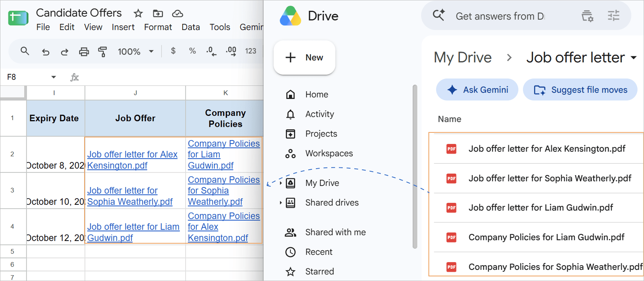Click the Google Drive logo
Screen dimensions: 644x281
click(290, 16)
